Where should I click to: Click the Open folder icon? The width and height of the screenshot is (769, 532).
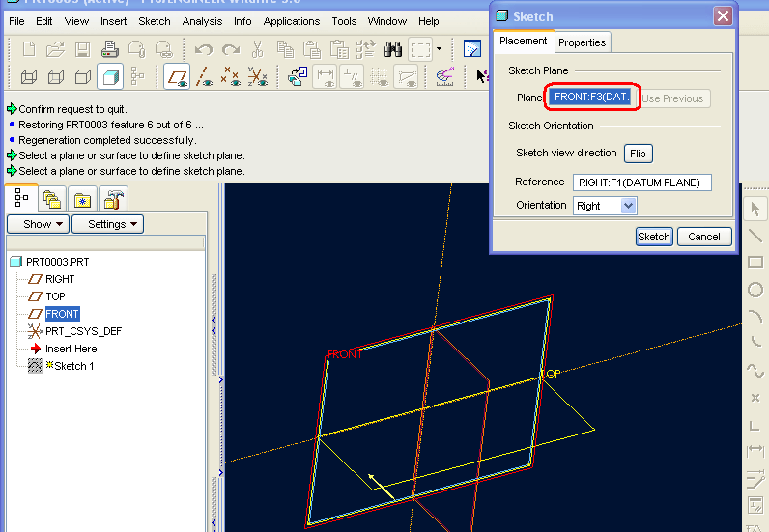tap(55, 49)
